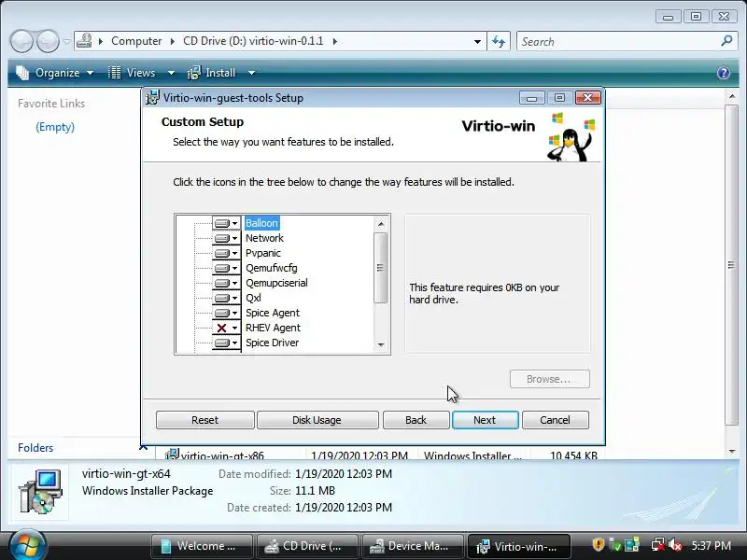This screenshot has height=560, width=747.
Task: Cancel the Virtio-win setup
Action: [555, 420]
